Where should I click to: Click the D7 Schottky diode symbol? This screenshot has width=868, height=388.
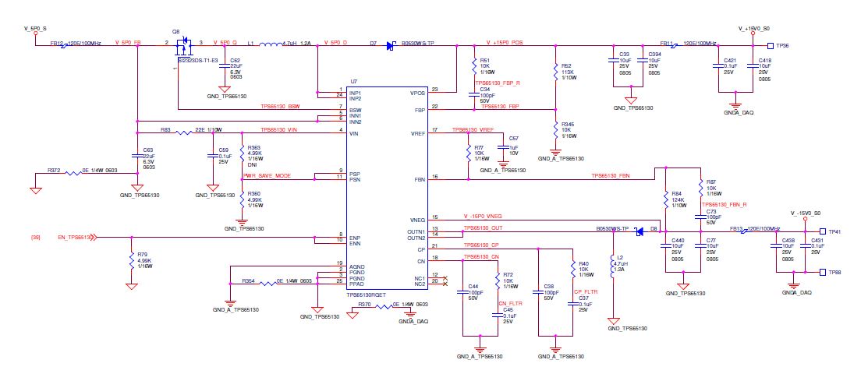pyautogui.click(x=390, y=45)
